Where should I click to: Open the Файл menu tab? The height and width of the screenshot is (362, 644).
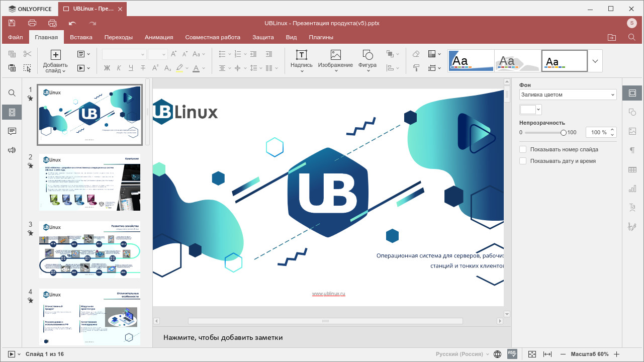point(16,37)
